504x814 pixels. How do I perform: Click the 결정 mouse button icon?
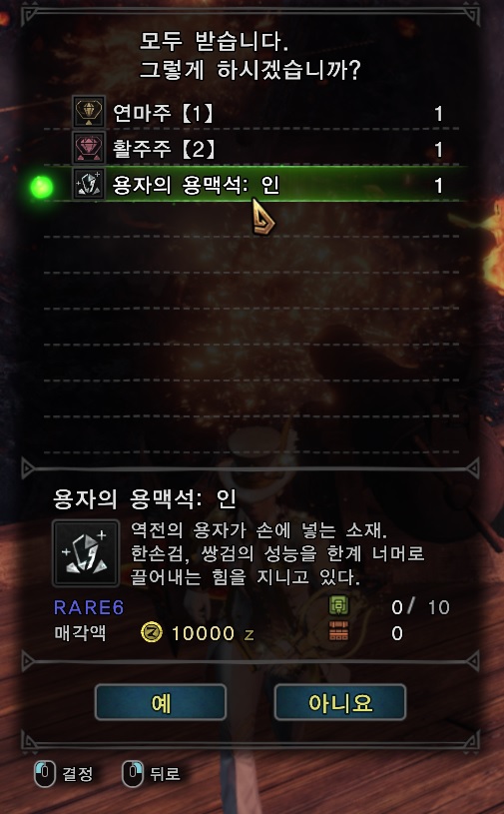pyautogui.click(x=44, y=774)
